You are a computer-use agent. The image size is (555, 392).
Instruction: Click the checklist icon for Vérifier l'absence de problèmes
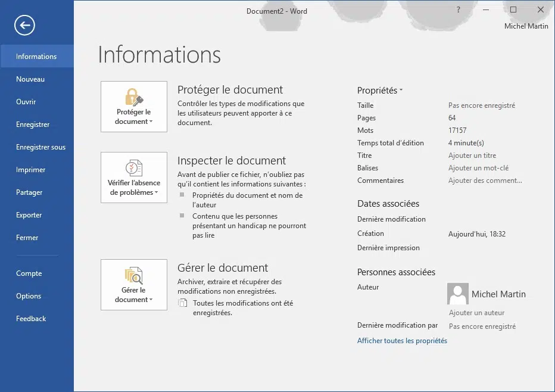pos(134,168)
